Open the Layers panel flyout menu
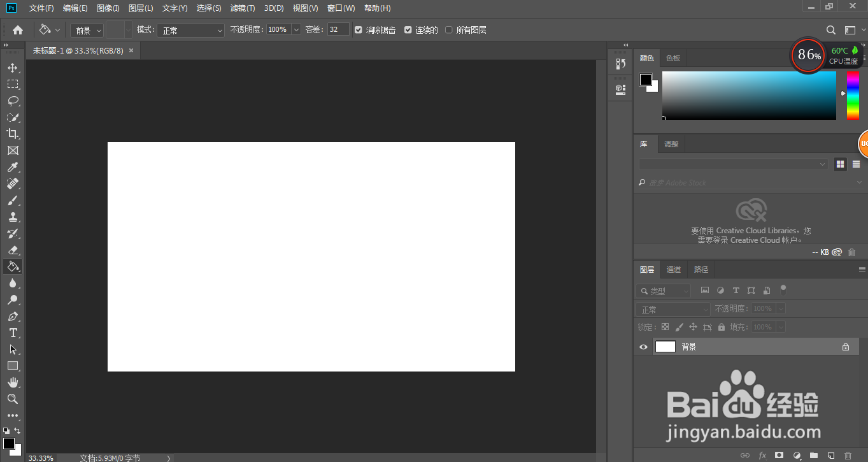Screen dimensions: 868x462 click(862, 270)
